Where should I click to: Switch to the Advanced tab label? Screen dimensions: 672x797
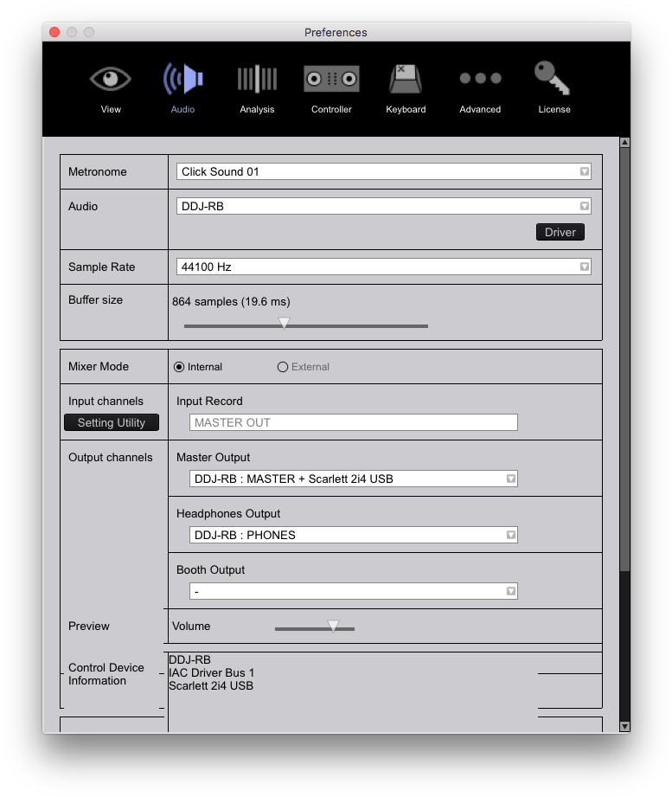tap(480, 109)
